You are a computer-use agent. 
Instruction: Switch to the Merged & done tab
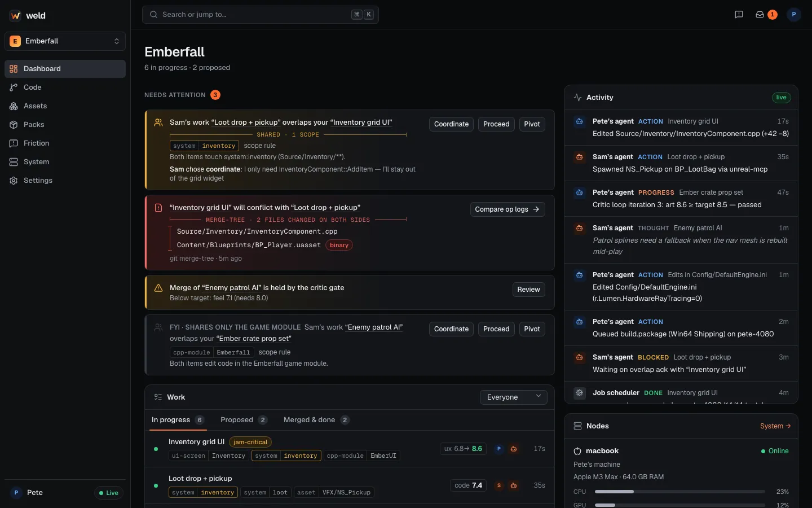coord(316,420)
